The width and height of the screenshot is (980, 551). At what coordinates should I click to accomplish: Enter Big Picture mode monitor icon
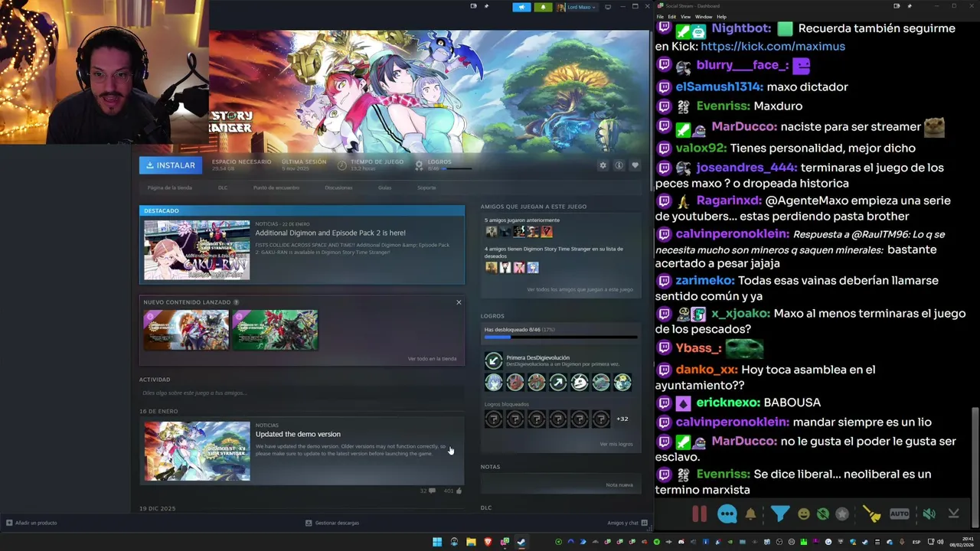click(x=608, y=7)
